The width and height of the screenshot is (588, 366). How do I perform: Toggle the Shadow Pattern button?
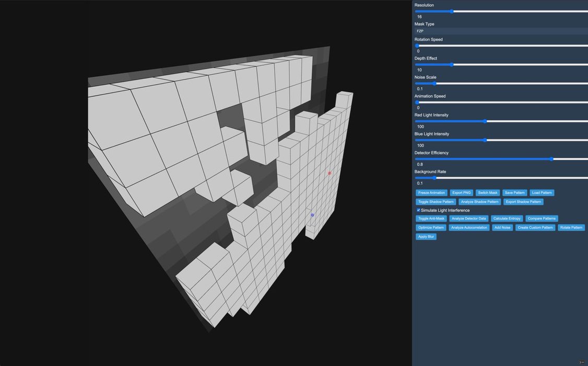tap(436, 202)
